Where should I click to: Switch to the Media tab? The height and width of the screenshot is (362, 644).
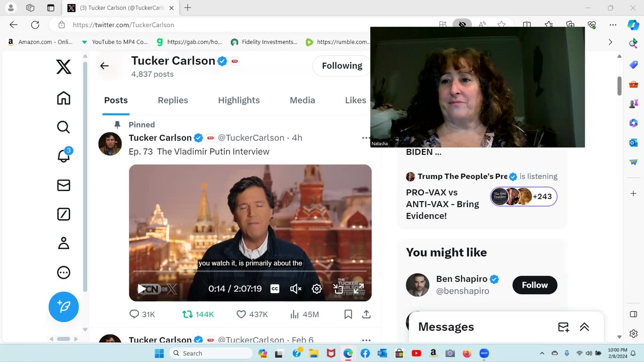coord(302,100)
